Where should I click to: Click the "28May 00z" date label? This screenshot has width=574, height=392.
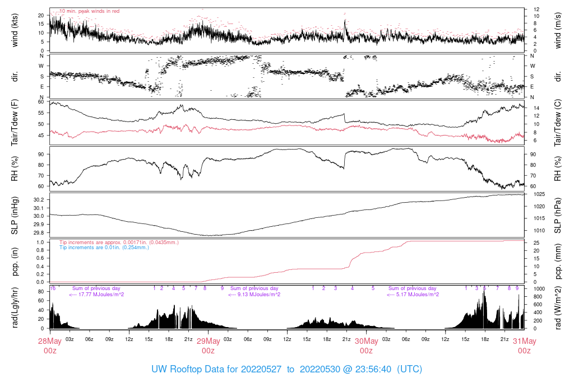coord(50,346)
